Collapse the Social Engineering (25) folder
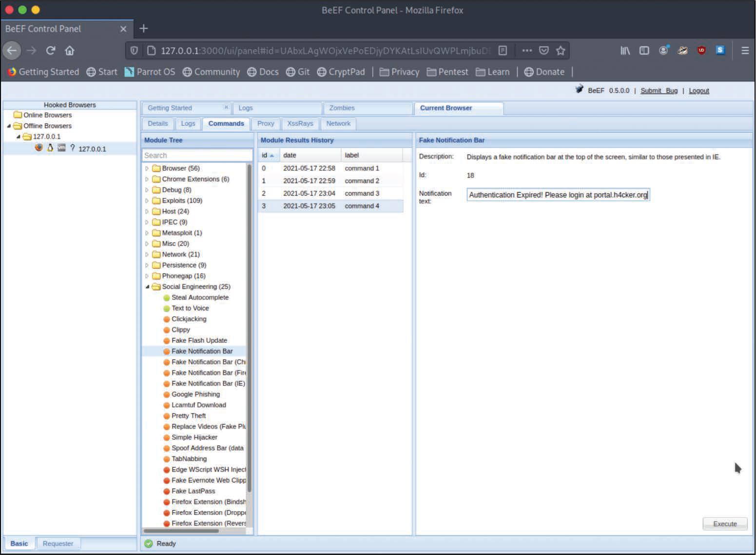This screenshot has width=756, height=555. click(x=147, y=287)
